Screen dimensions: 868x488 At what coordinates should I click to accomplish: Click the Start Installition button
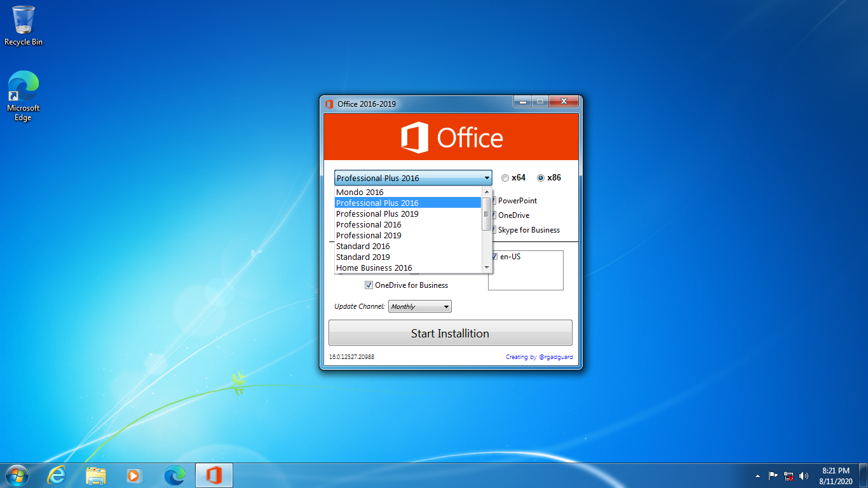pos(451,333)
